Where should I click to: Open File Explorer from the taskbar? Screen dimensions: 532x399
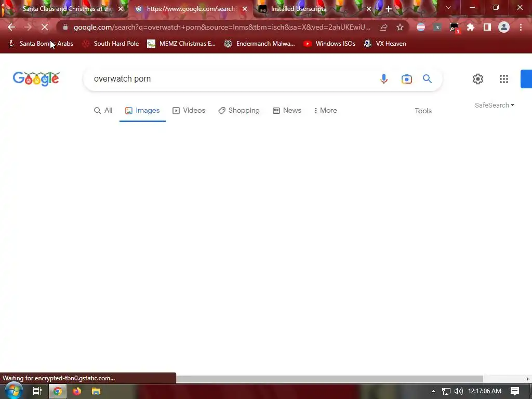[96, 391]
